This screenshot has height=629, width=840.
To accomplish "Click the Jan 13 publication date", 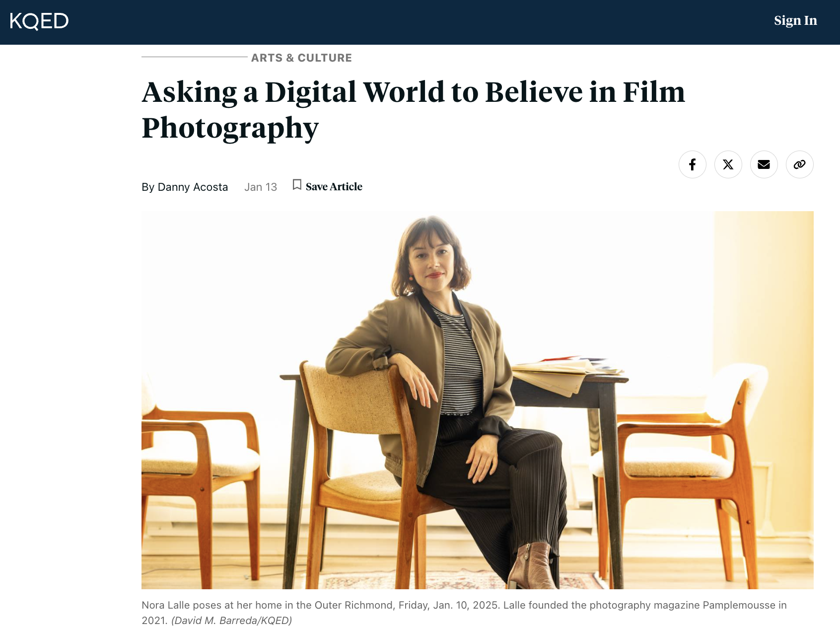I will click(261, 187).
